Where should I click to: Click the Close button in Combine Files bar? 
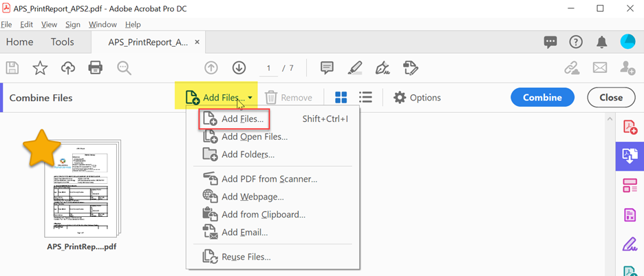(x=611, y=98)
